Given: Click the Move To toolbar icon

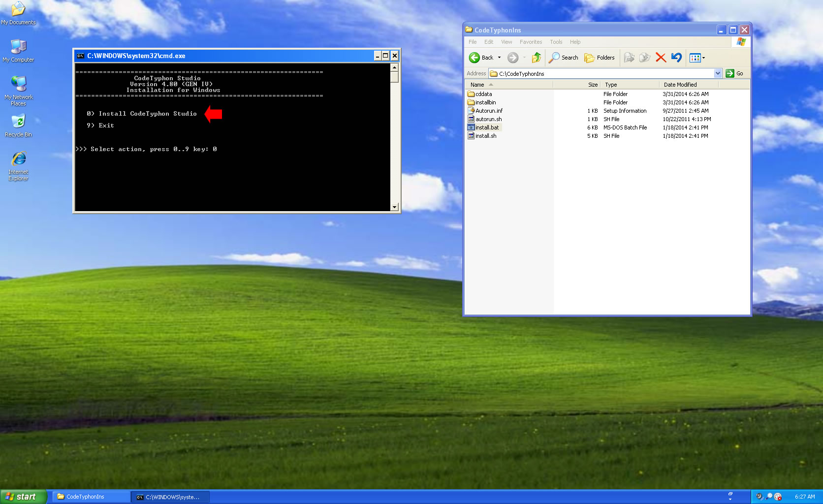Looking at the screenshot, I should [x=629, y=58].
